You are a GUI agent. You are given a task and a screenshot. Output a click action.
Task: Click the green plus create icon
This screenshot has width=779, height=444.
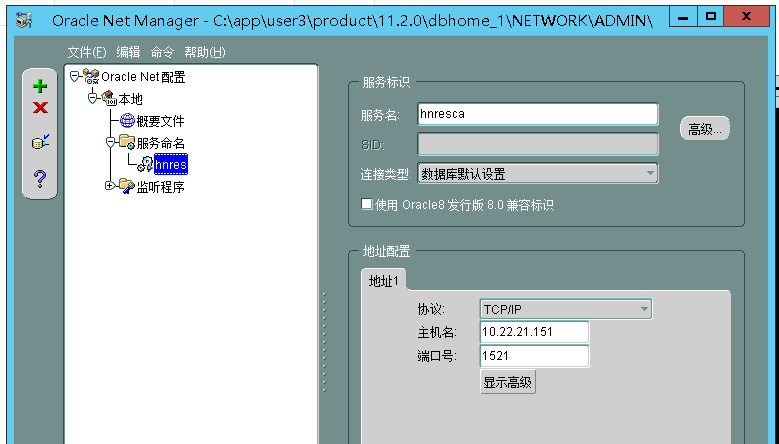[40, 86]
